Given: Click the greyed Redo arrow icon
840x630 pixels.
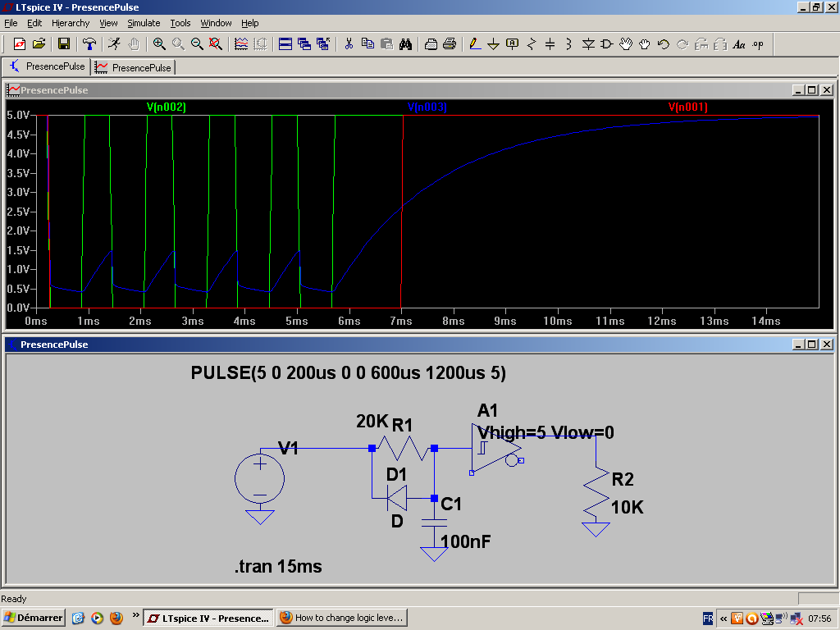Looking at the screenshot, I should coord(682,44).
